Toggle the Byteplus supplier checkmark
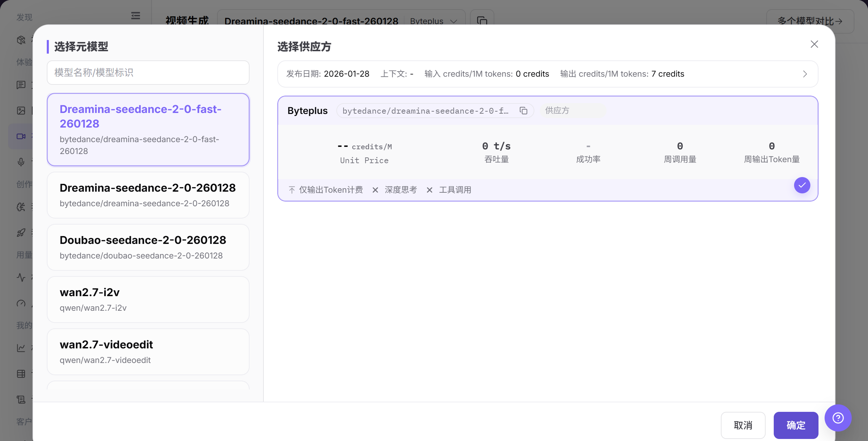 [802, 185]
